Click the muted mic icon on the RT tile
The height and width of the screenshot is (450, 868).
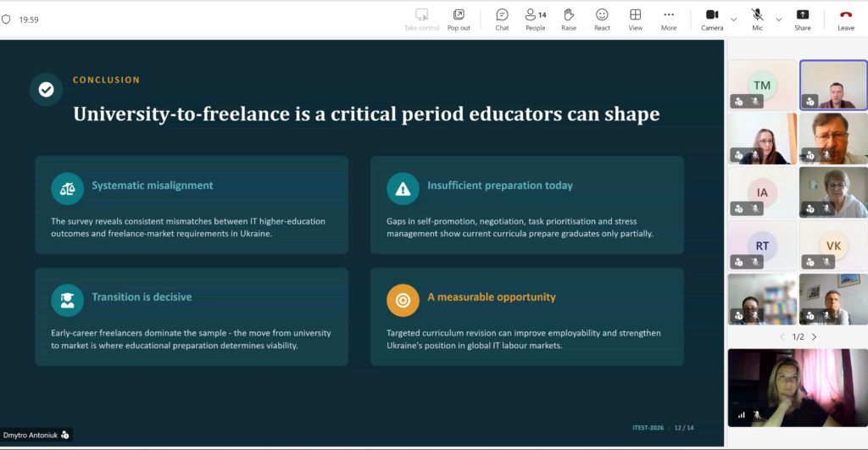click(x=755, y=262)
